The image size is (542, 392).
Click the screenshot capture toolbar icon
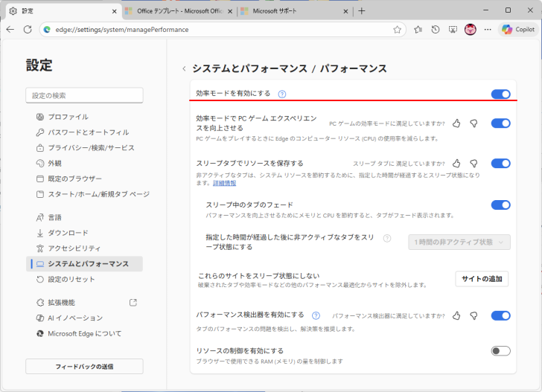[453, 30]
